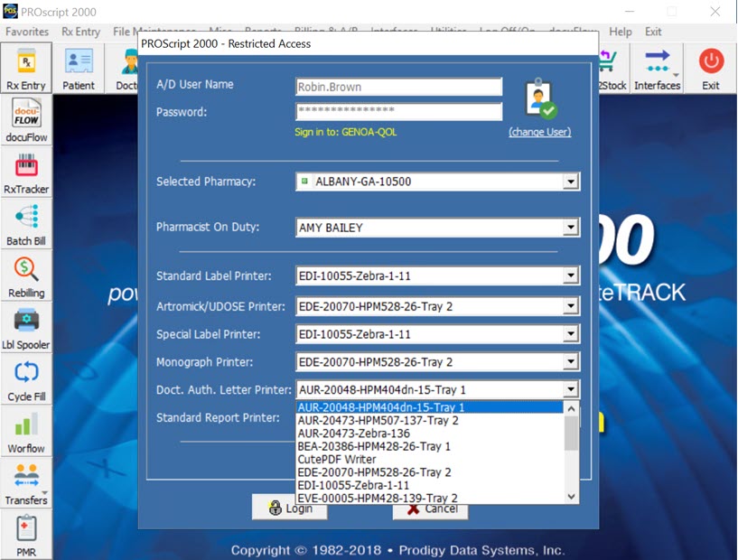Viewport: 738px width, 560px height.
Task: Expand the Standard Label Printer dropdown
Action: [573, 275]
